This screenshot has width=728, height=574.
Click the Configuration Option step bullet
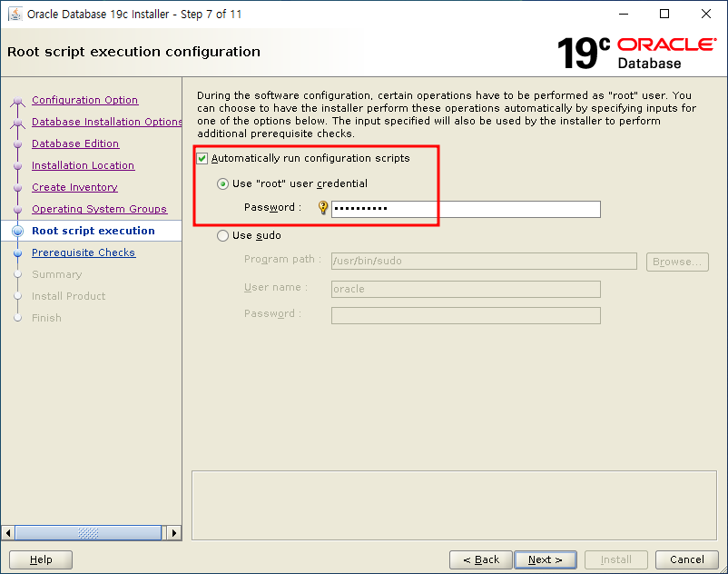click(17, 100)
